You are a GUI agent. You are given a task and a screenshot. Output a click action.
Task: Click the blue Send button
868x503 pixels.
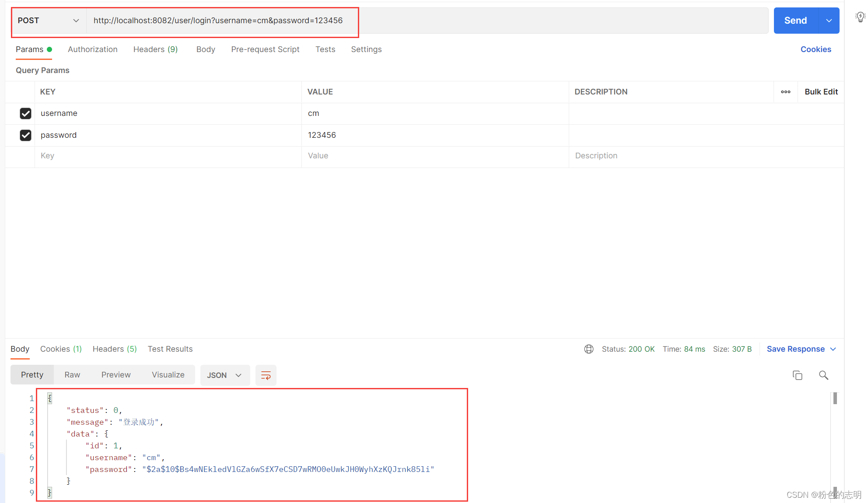[x=795, y=21]
